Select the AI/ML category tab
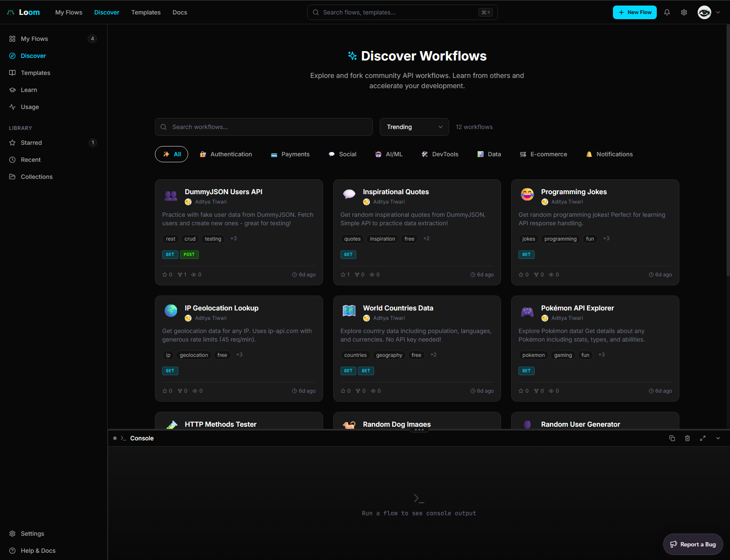 pos(388,154)
